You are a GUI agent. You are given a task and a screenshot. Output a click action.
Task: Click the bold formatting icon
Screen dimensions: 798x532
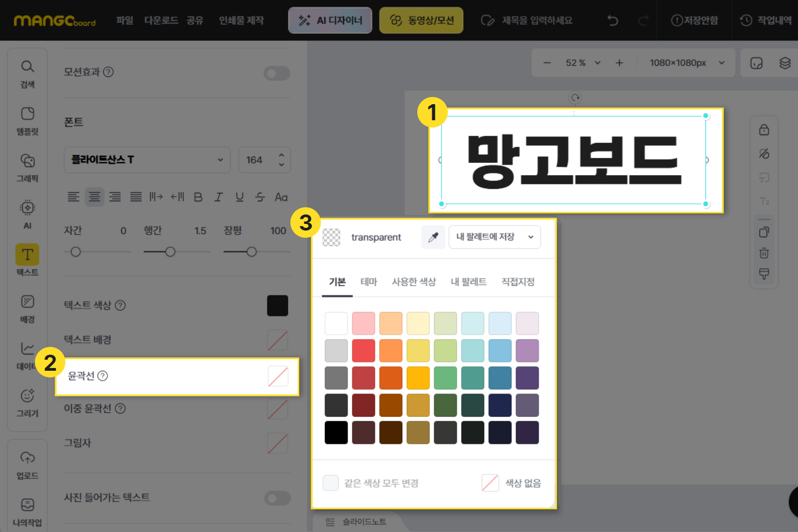198,197
